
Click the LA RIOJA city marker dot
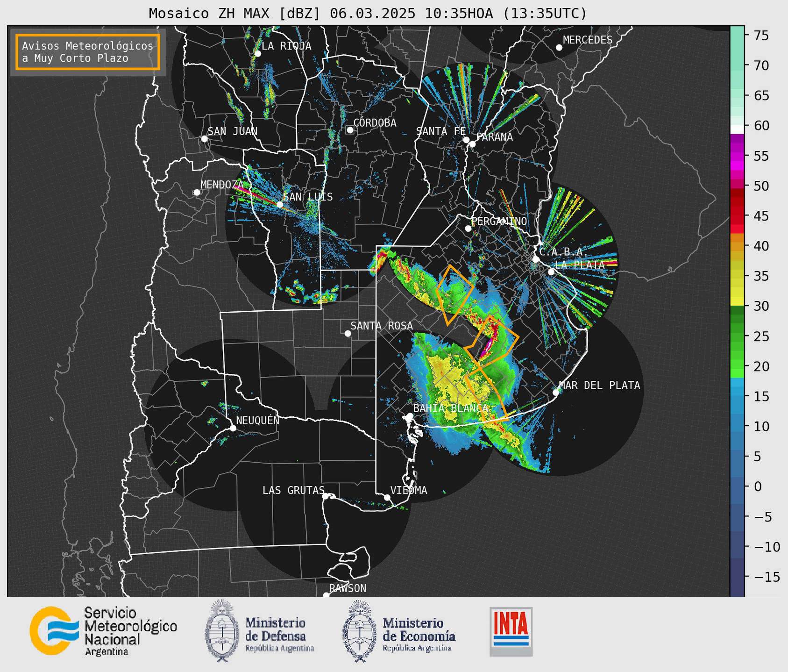[257, 54]
